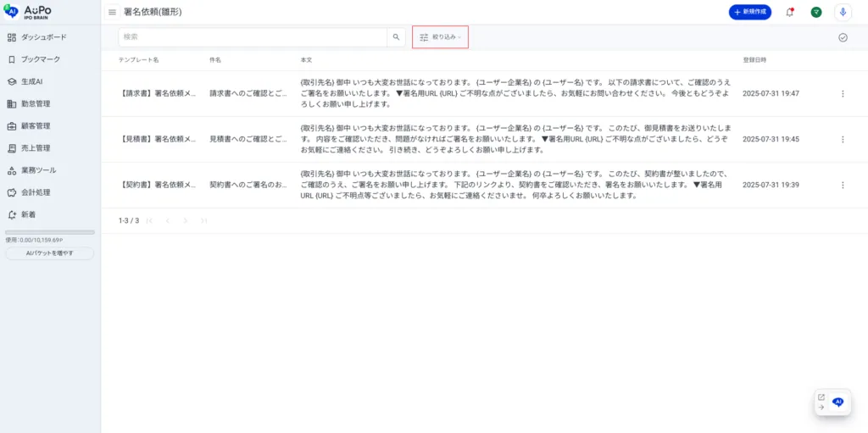Open 顧客管理 sidebar item
Screen dimensions: 868x433
50,125
